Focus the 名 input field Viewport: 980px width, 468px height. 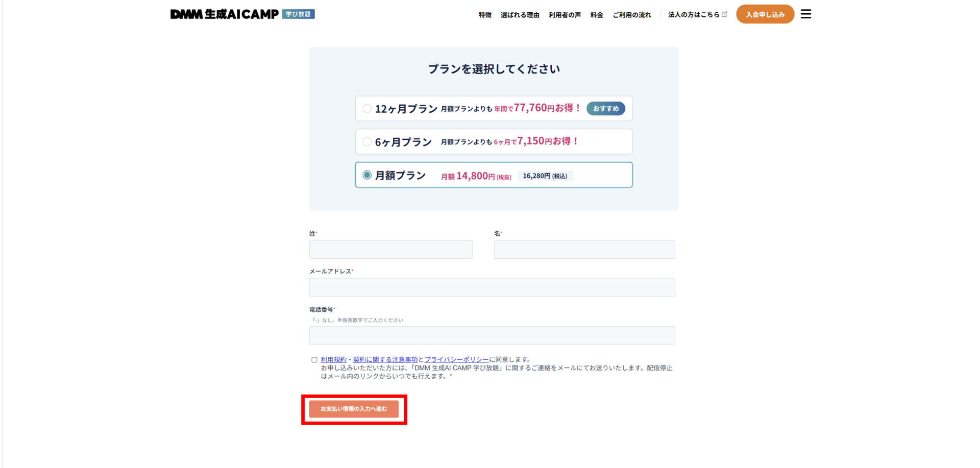pos(584,250)
